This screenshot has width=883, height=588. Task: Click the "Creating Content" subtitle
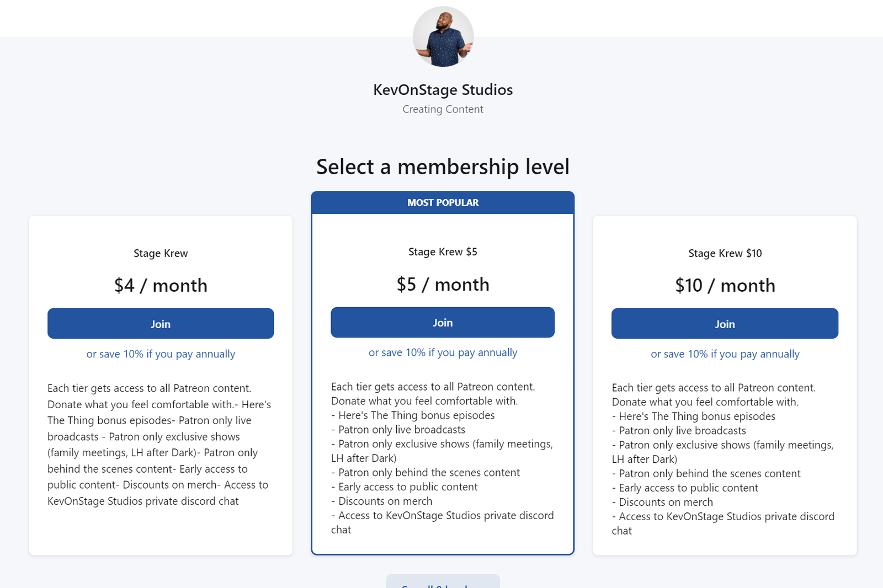443,109
